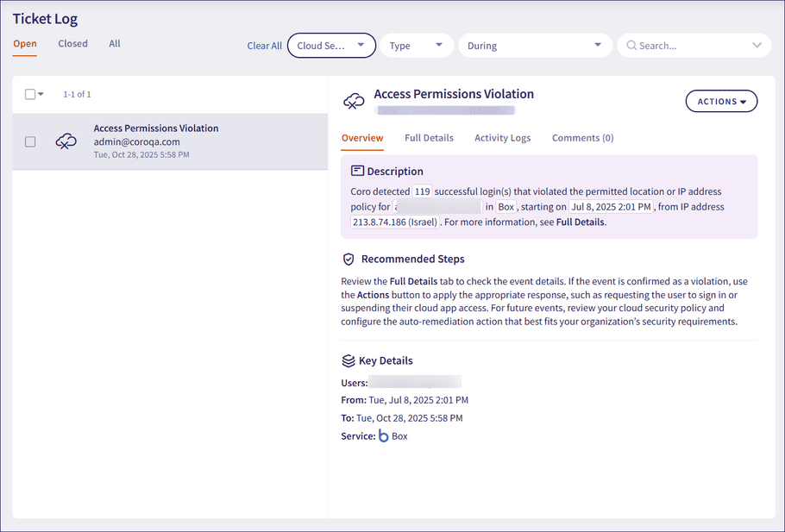Click the Clear All filters link

point(264,47)
